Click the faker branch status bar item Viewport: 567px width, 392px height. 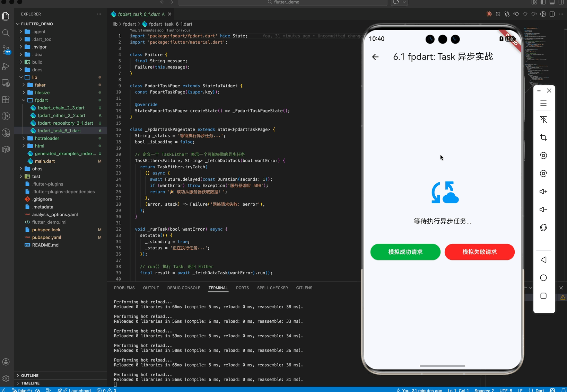pyautogui.click(x=23, y=390)
